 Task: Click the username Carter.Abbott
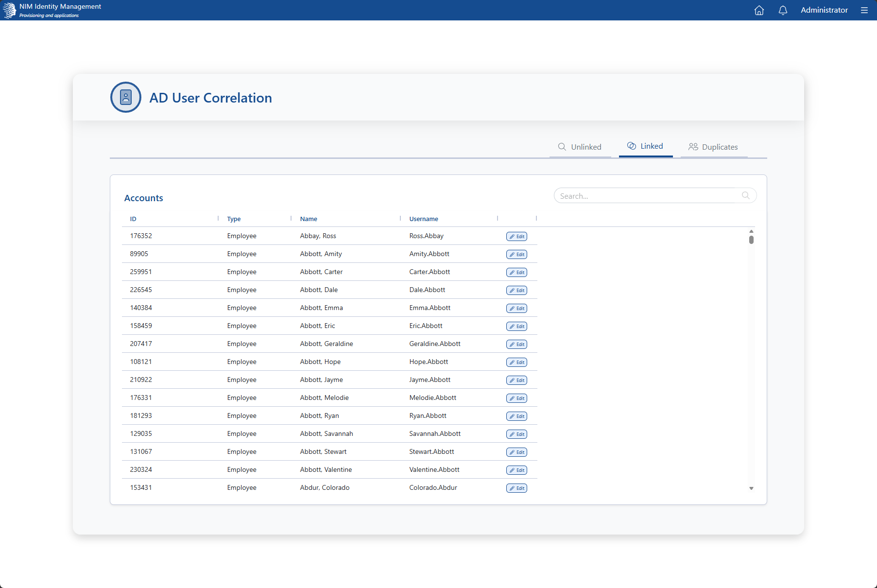430,272
